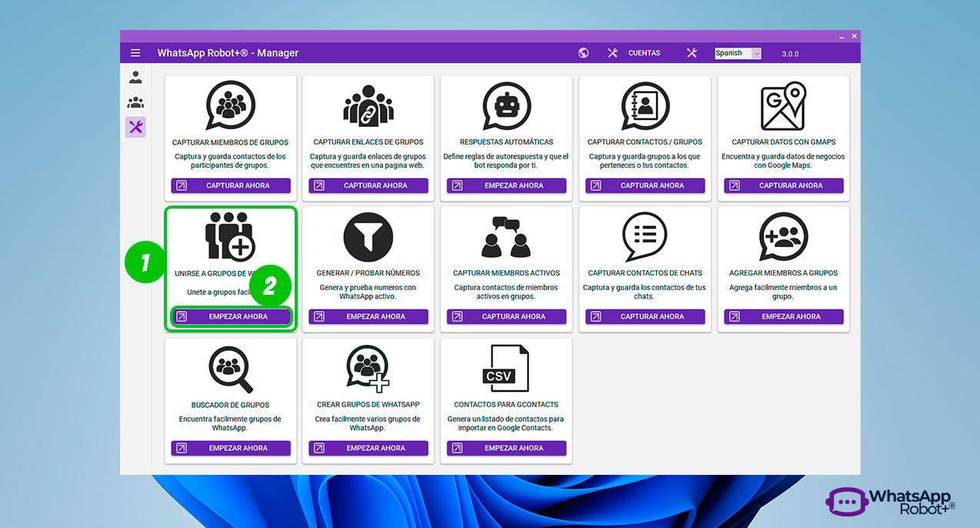This screenshot has height=528, width=980.
Task: Click Capturar Enlaces de Grupos icon
Action: tap(368, 105)
